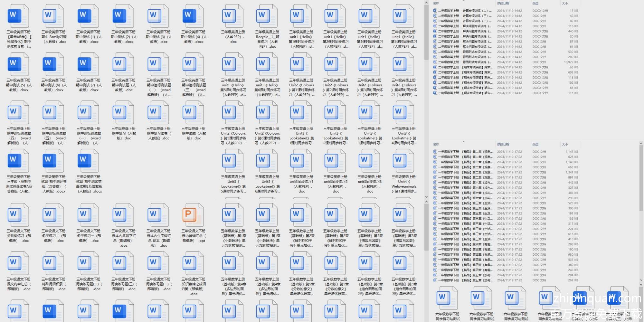The height and width of the screenshot is (322, 644).
Task: Sort the 一年级数学下册 list by 修改日期
Action: click(x=503, y=144)
